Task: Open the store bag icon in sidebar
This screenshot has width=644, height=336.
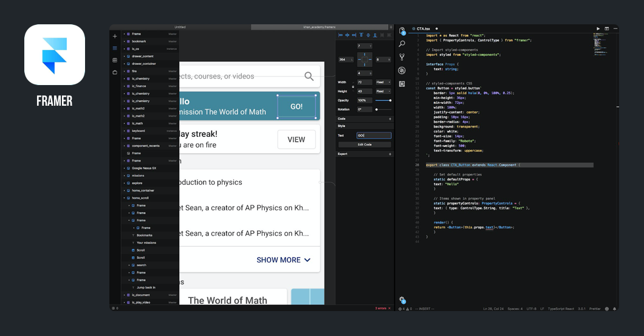Action: click(115, 72)
